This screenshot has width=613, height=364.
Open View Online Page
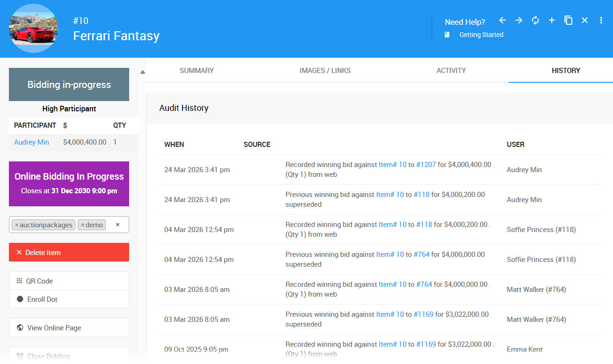[x=69, y=328]
